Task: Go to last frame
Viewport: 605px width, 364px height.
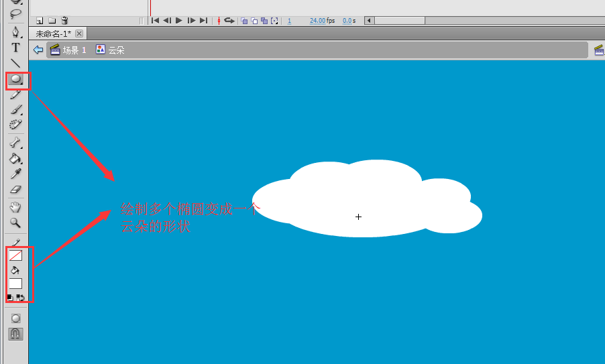Action: (x=203, y=20)
